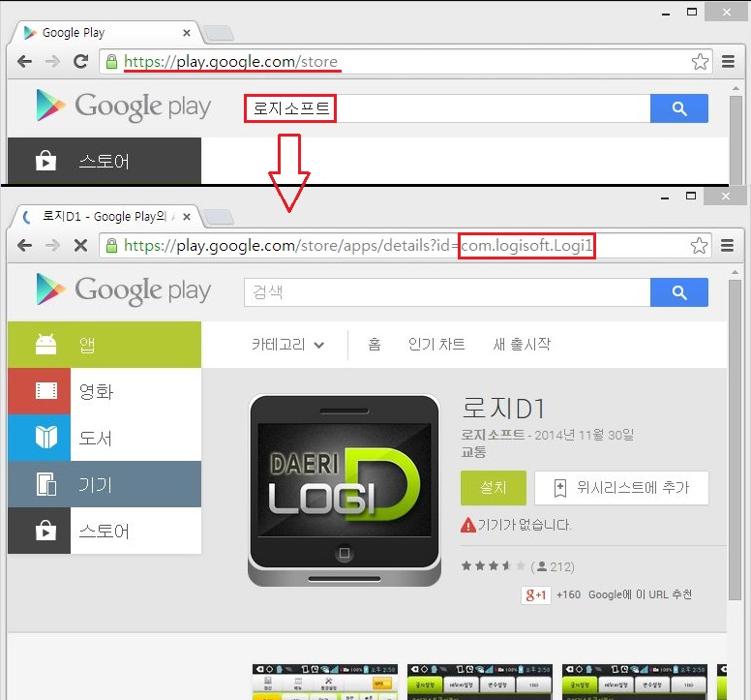Open new tab in top browser window
Screen dimensions: 751x700
(219, 33)
